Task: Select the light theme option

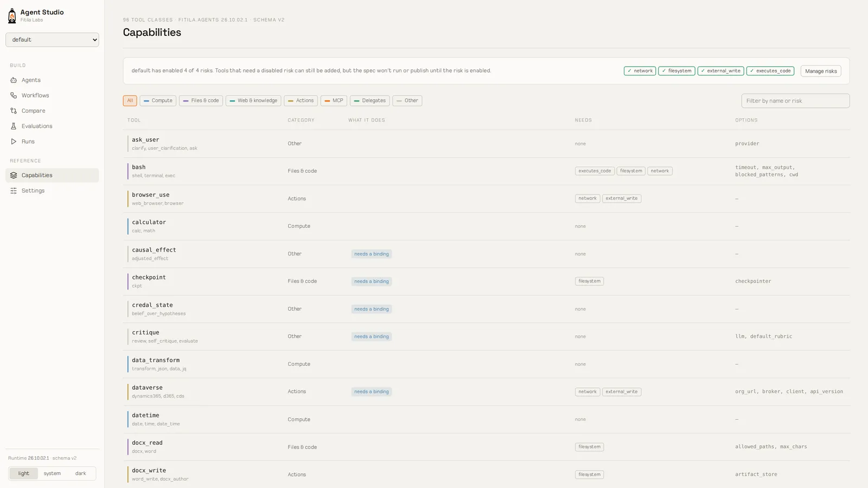Action: point(24,473)
